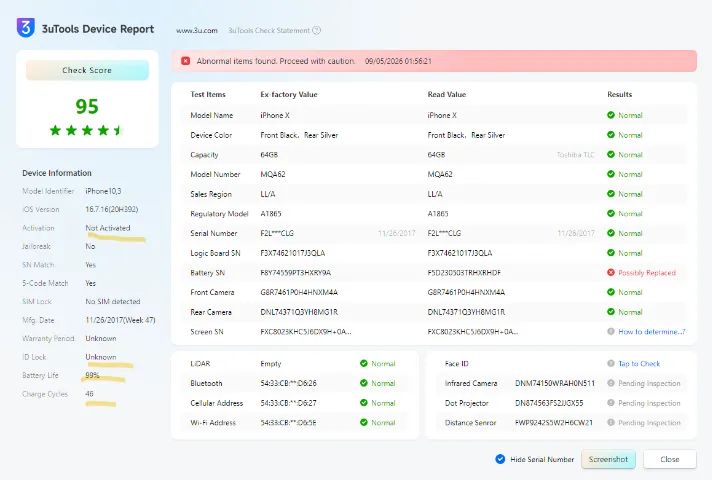Click the Results column header

click(619, 94)
